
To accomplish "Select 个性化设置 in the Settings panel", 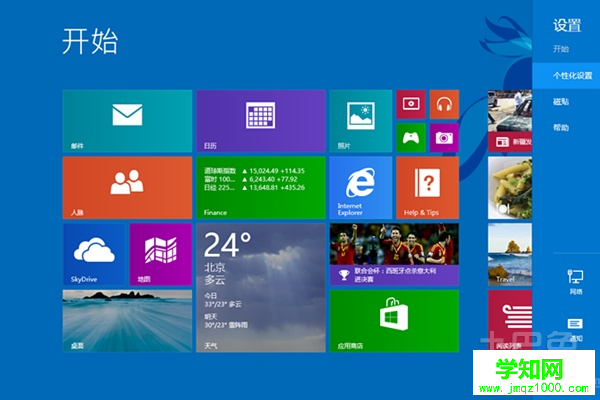I will 566,75.
